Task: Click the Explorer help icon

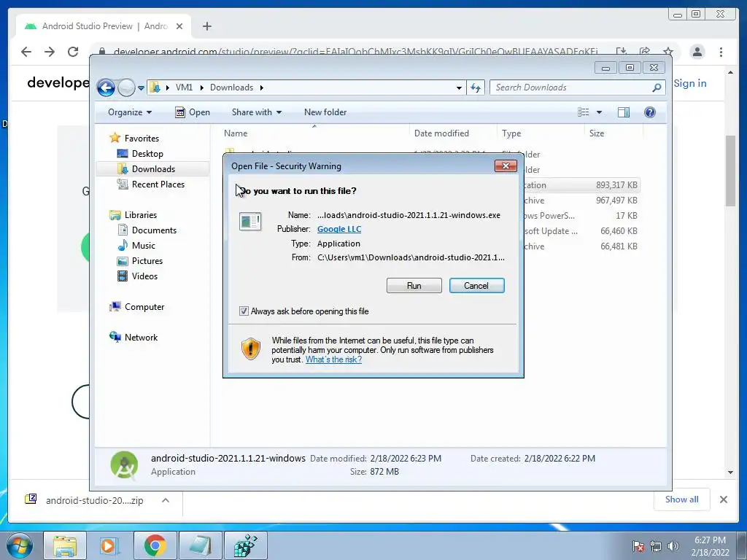Action: [x=650, y=112]
